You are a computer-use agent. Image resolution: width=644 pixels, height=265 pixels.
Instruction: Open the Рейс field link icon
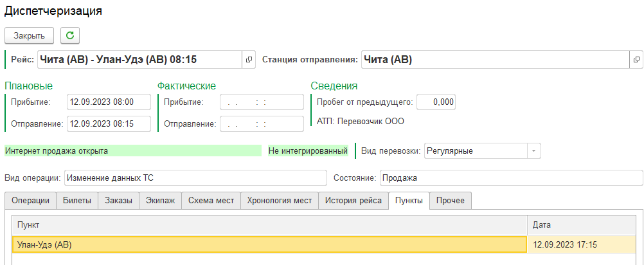249,60
